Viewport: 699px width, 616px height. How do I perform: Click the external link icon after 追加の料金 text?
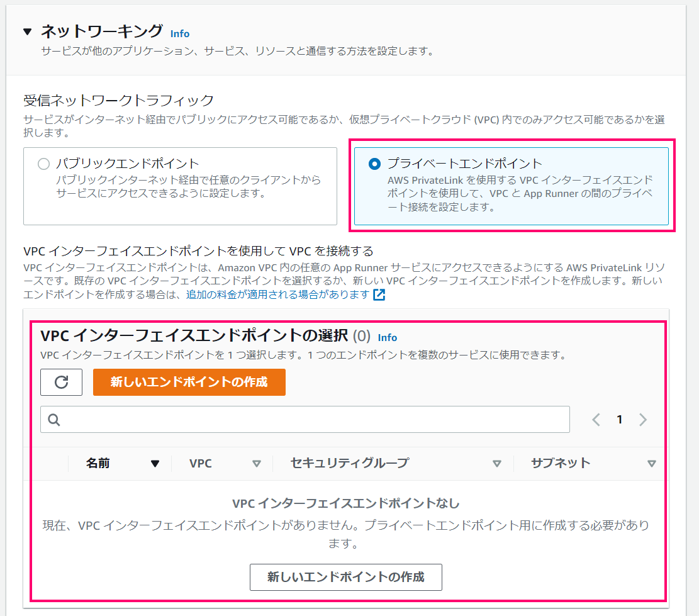pyautogui.click(x=379, y=294)
